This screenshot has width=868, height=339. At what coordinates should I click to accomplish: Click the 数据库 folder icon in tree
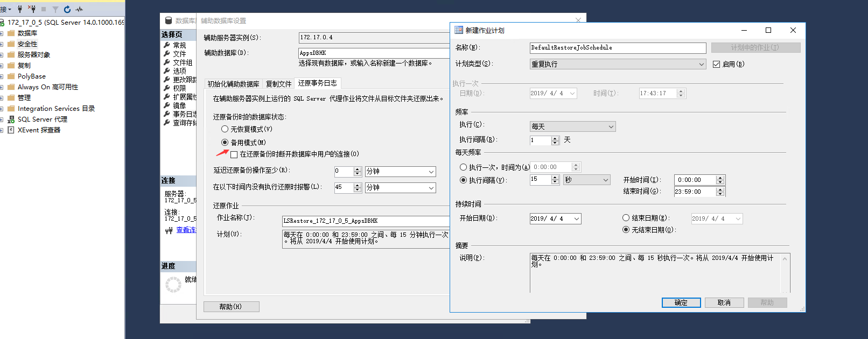(11, 33)
